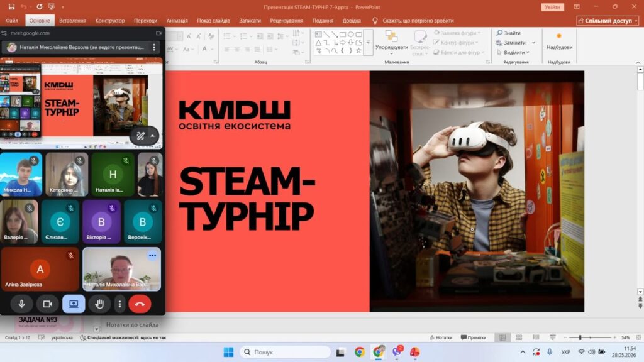Switch to Переходи ribbon tab
Viewport: 644px width, 362px height.
coord(145,21)
